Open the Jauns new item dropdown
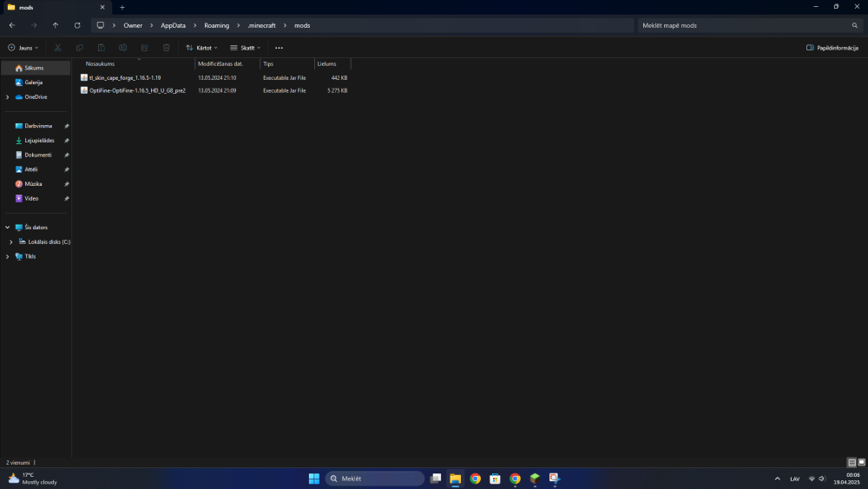This screenshot has height=489, width=868. 23,48
